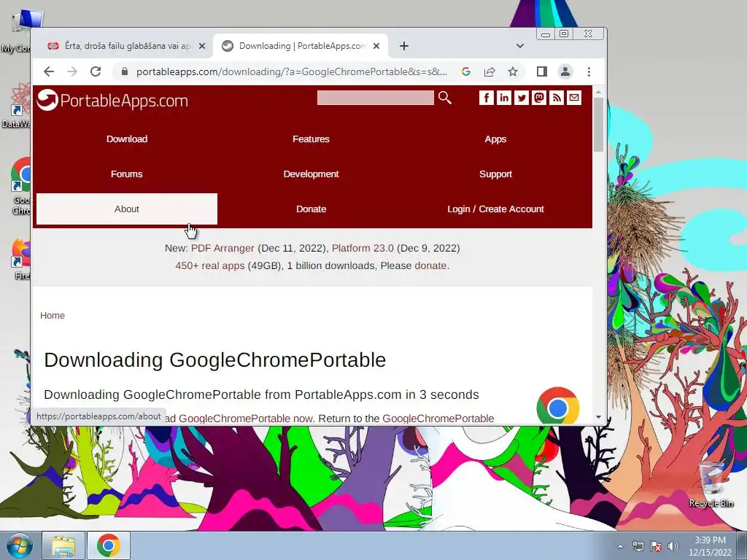This screenshot has width=747, height=560.
Task: Bookmark this page with the star
Action: click(x=513, y=71)
